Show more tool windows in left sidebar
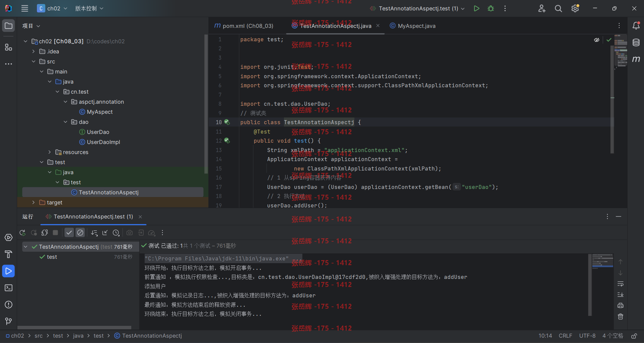644x343 pixels. 8,64
